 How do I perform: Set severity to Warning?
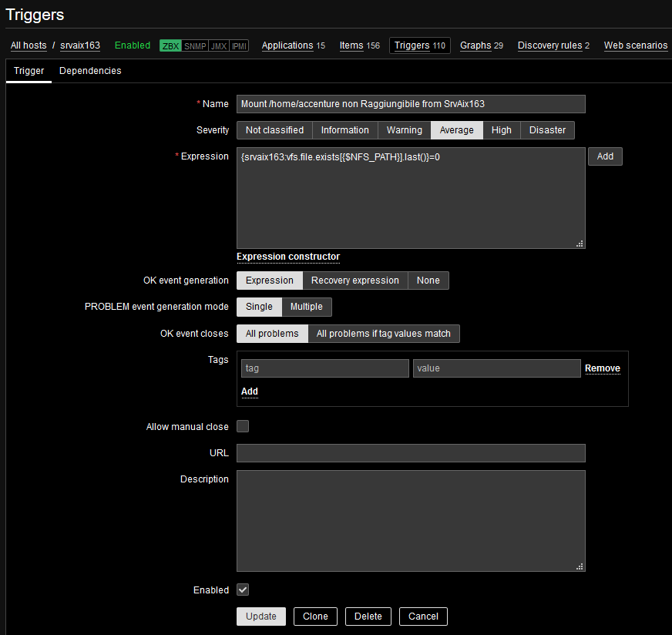pyautogui.click(x=404, y=130)
